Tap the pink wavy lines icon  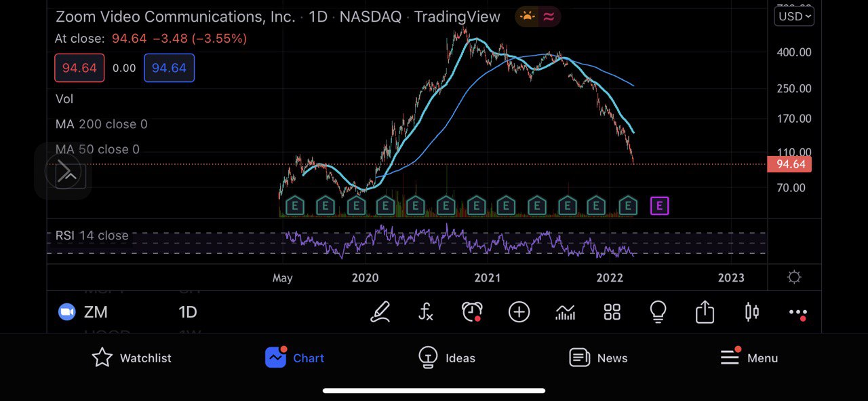pyautogui.click(x=549, y=17)
